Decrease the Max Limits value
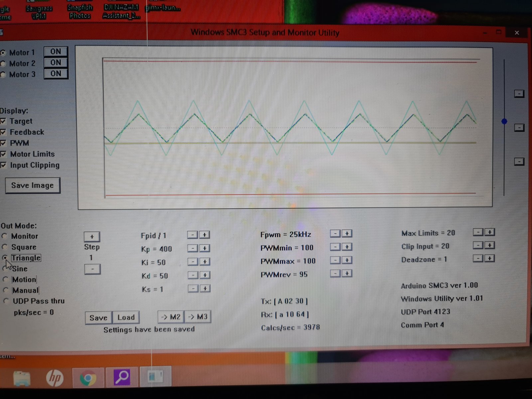 478,232
